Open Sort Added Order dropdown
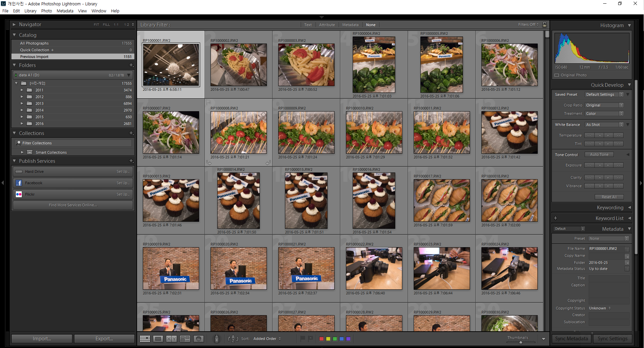The image size is (644, 348). (x=267, y=339)
